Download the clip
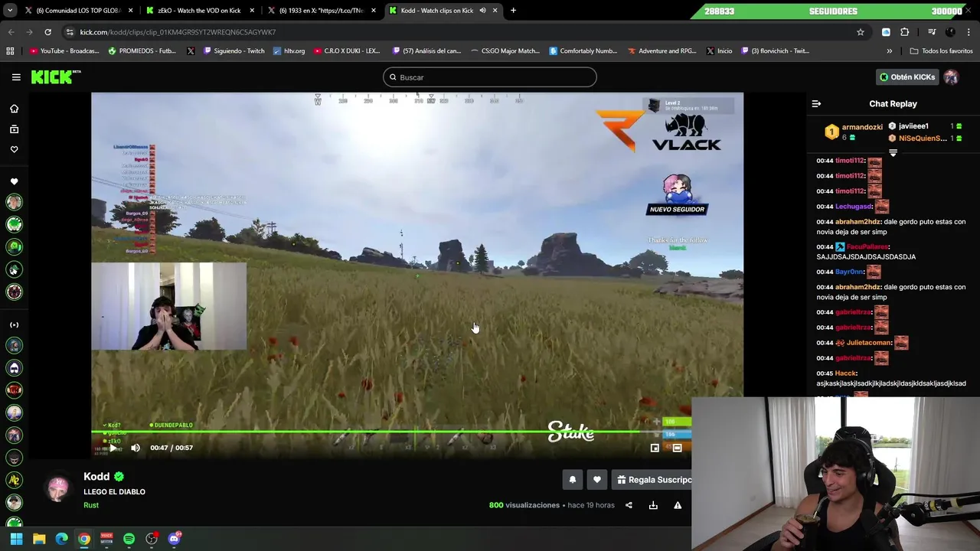Screen dimensions: 980x551 point(653,505)
